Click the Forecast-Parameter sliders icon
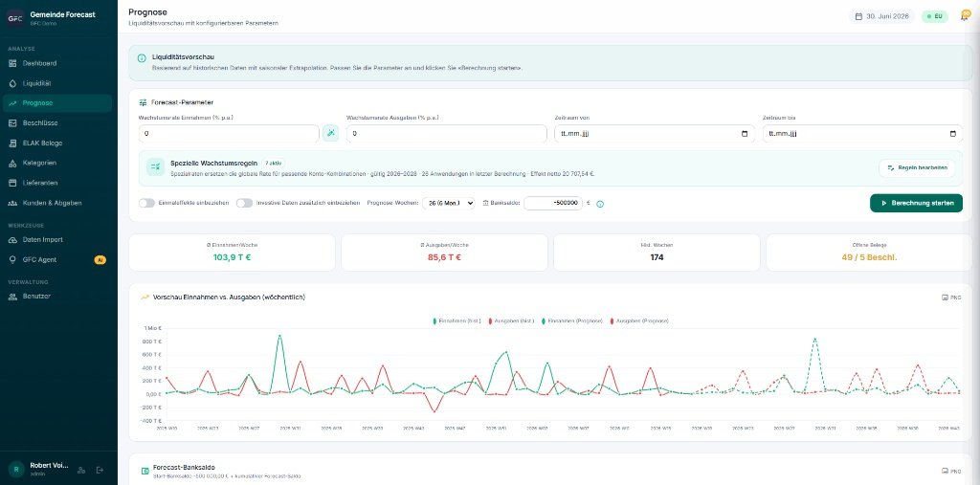This screenshot has height=485, width=980. click(144, 101)
